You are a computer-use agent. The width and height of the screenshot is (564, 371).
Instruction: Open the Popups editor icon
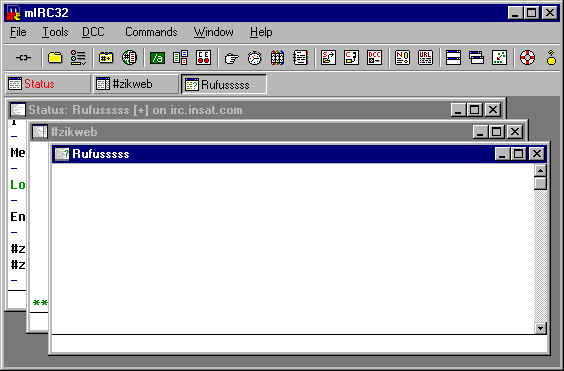coord(180,58)
